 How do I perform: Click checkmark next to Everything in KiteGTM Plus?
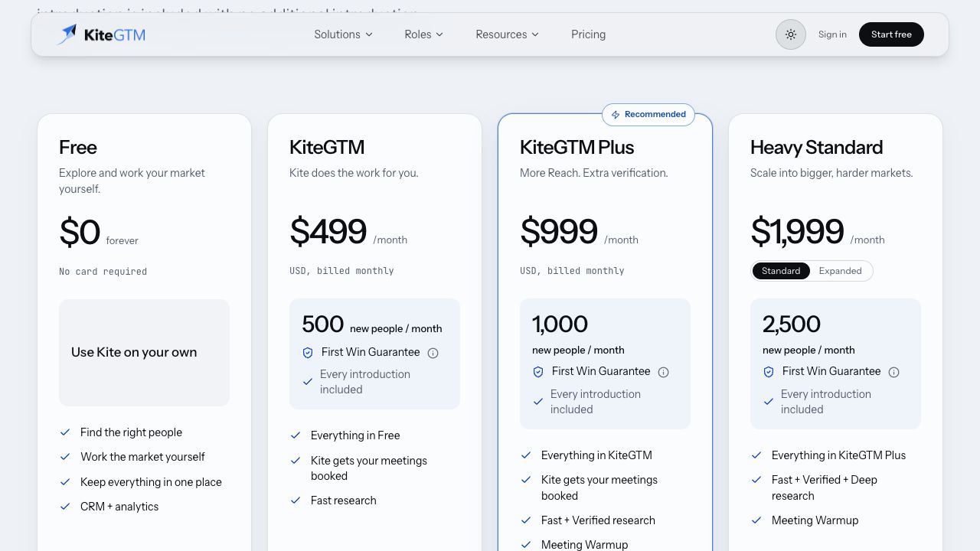point(756,455)
